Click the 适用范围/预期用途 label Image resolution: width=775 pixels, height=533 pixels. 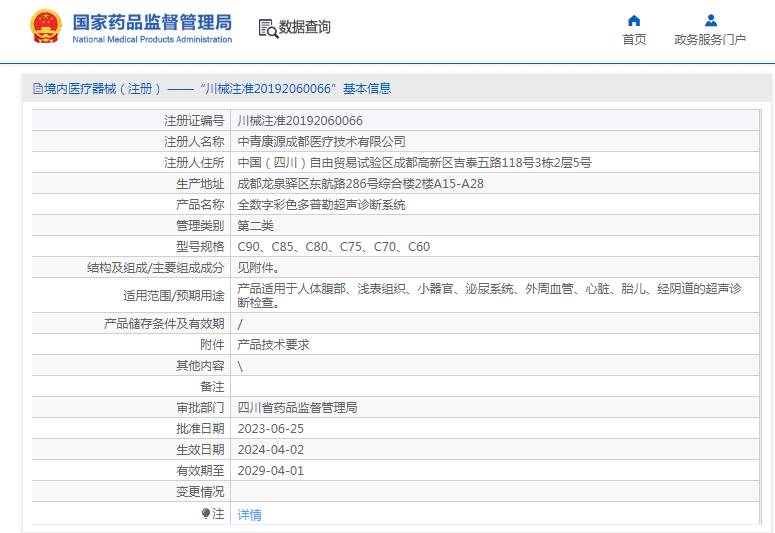[173, 296]
